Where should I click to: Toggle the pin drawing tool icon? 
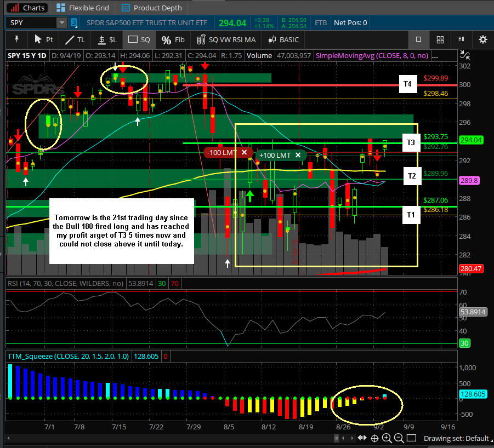coord(16,39)
